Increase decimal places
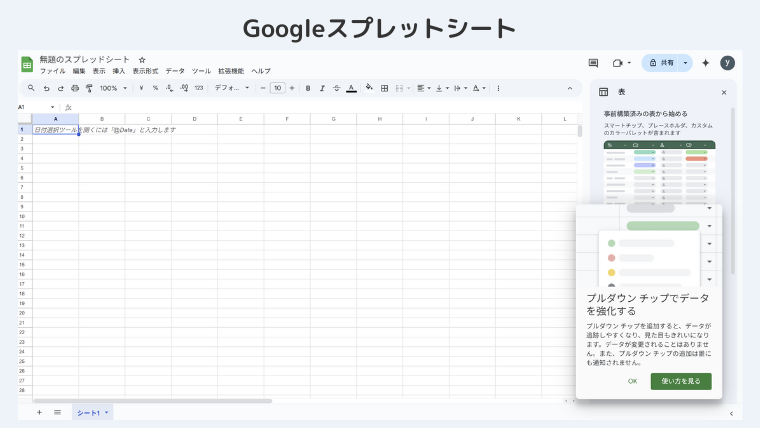Screen dimensions: 760x428 pos(184,88)
